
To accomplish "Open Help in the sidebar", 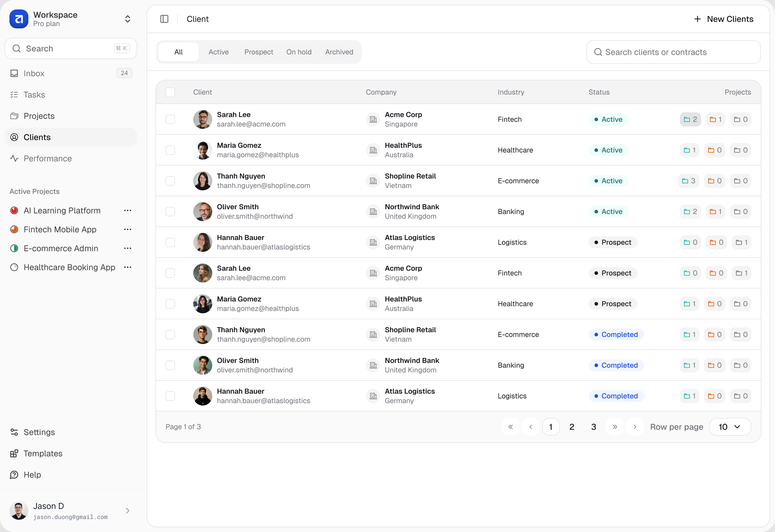I will [71, 475].
